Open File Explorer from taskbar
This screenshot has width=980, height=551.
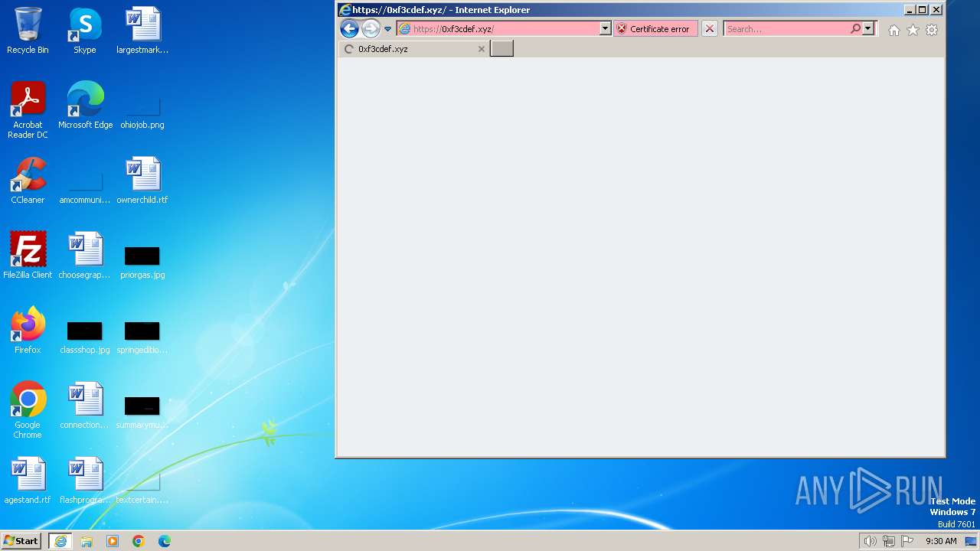click(87, 541)
